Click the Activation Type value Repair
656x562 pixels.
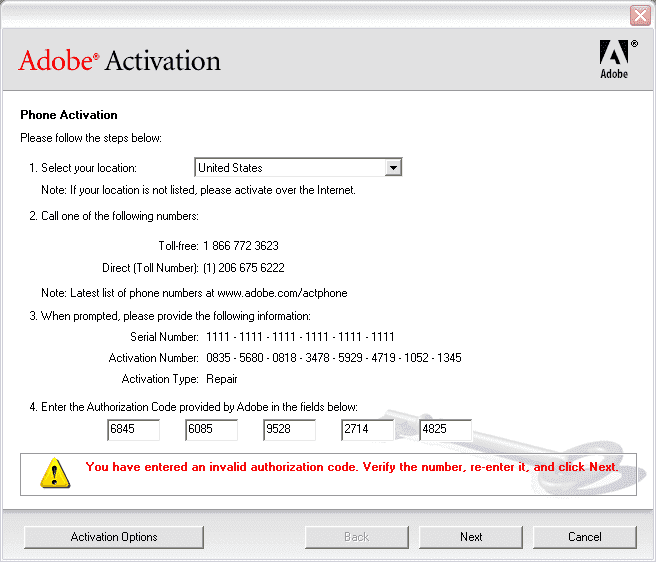222,379
